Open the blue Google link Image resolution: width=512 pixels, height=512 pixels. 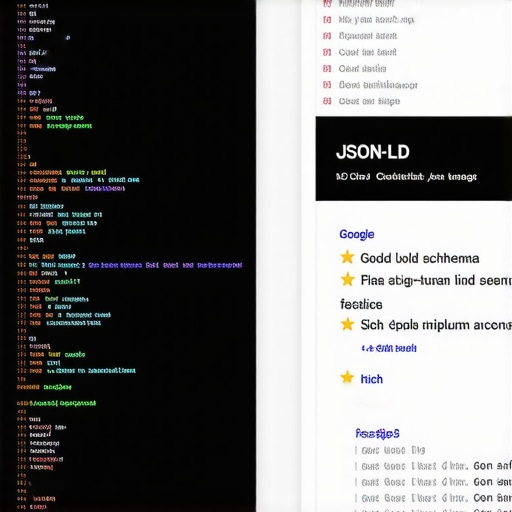tap(357, 235)
